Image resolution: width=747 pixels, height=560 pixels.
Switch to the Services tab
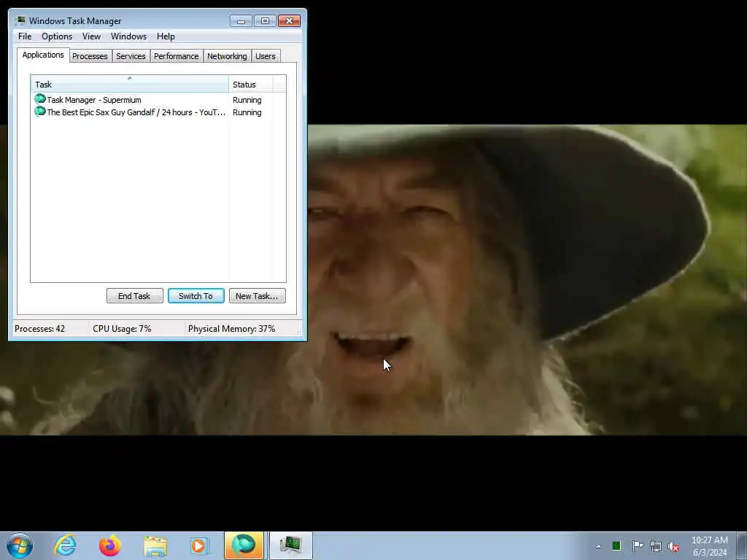point(131,56)
